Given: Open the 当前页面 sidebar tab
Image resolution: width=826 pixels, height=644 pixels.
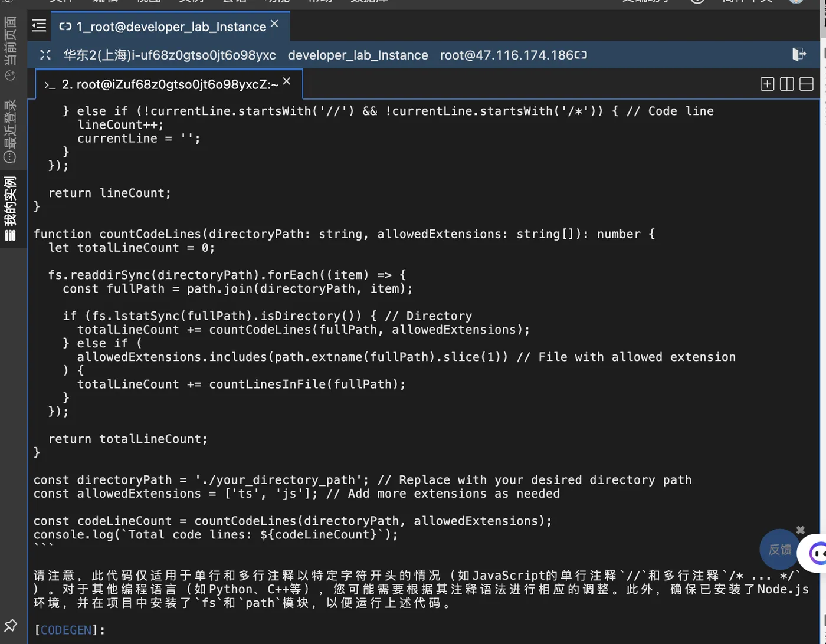Looking at the screenshot, I should click(x=10, y=48).
